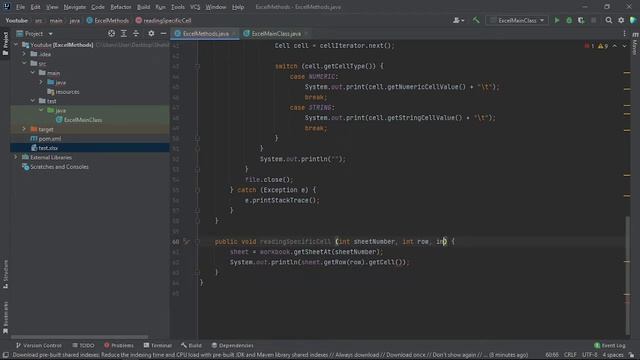Click the yellow warning count indicator

603,46
